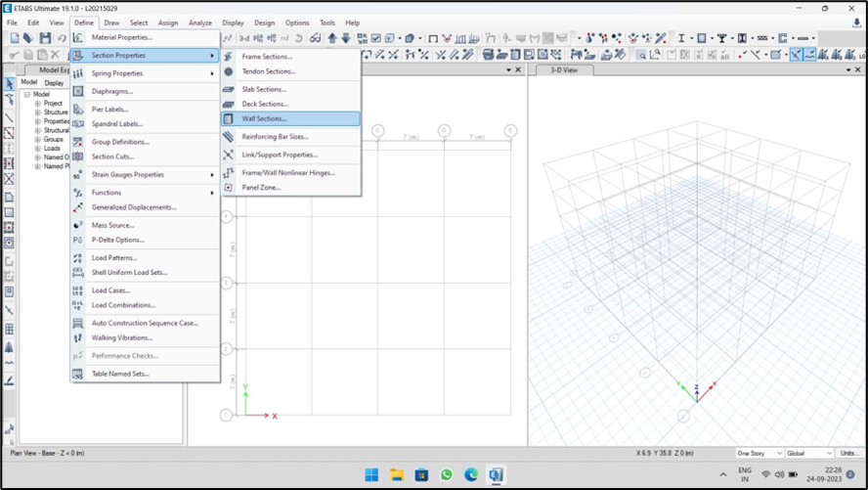Open the Assign menu

click(168, 22)
